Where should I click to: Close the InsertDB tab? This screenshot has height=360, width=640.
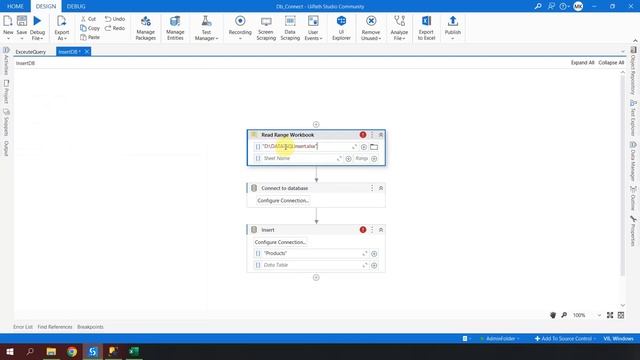pyautogui.click(x=87, y=51)
